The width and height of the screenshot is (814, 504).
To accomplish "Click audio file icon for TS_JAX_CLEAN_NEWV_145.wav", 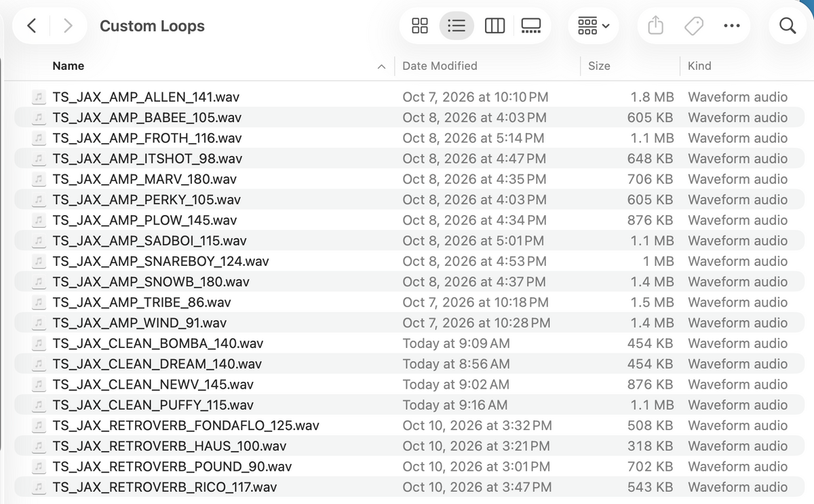I will (39, 384).
